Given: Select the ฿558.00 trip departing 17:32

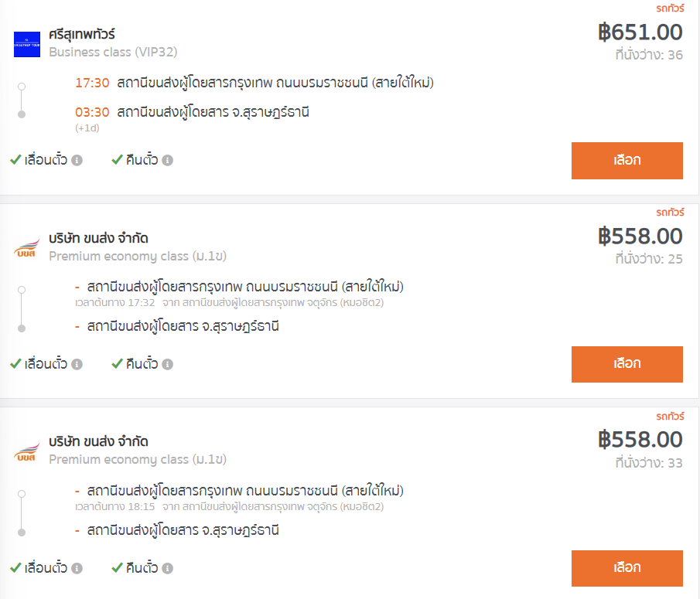Looking at the screenshot, I should [x=627, y=364].
